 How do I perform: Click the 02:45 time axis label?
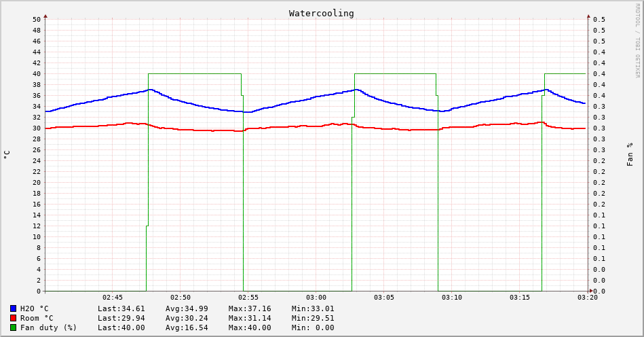[113, 298]
